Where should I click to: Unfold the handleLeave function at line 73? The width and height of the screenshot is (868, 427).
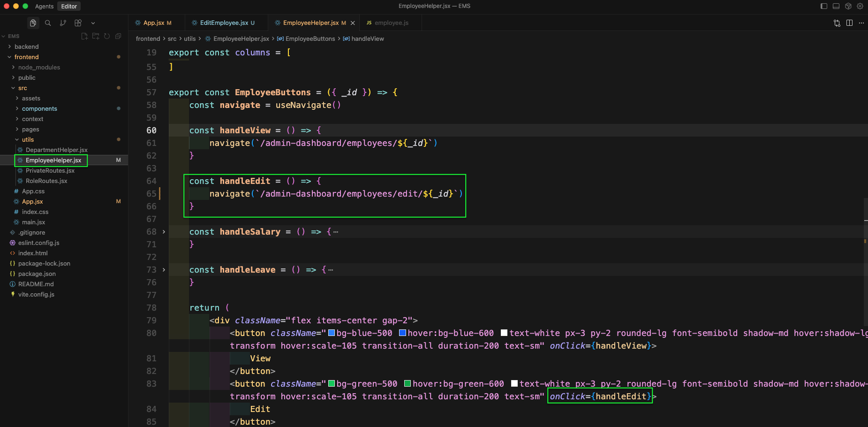tap(164, 270)
